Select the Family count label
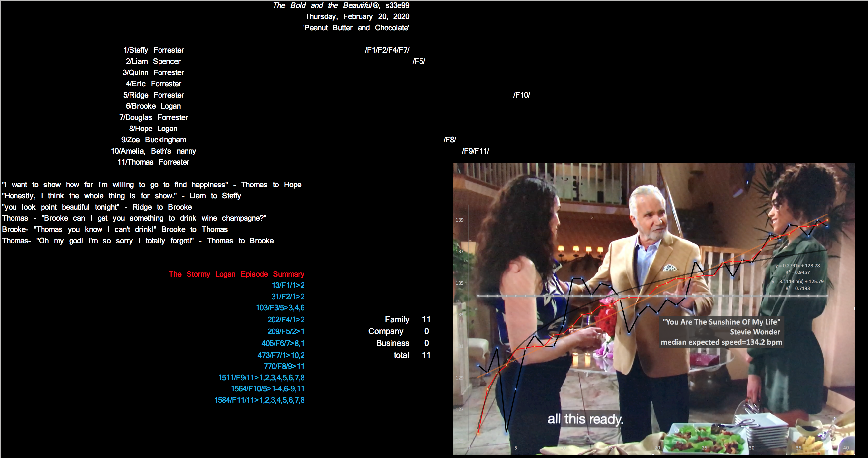This screenshot has height=458, width=868. tap(397, 319)
